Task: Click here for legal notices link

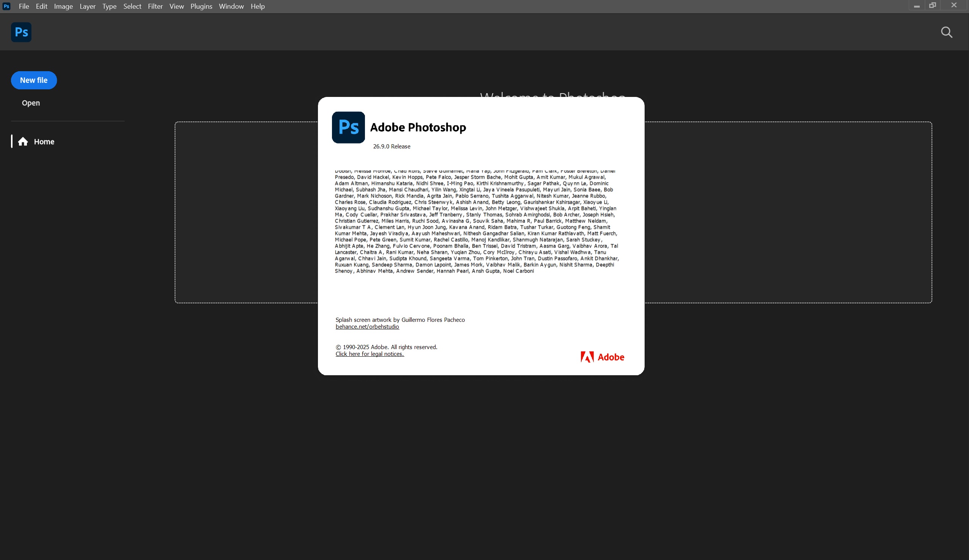Action: coord(369,354)
